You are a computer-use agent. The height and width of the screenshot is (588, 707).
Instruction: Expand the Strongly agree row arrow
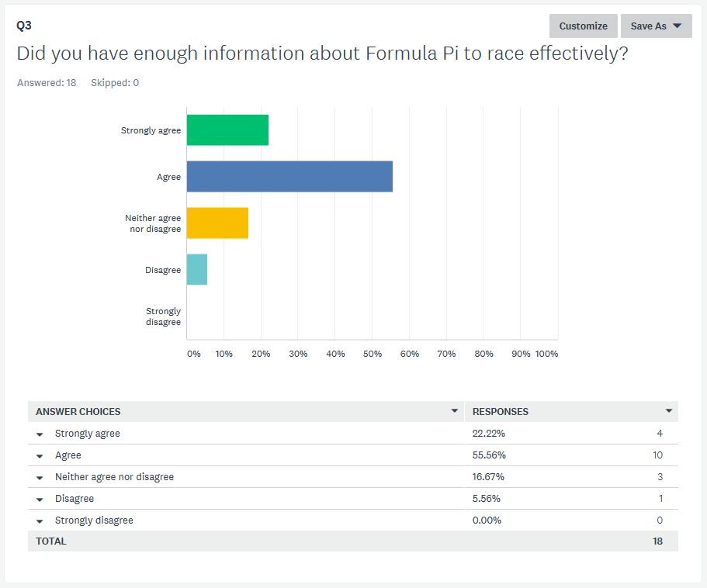pyautogui.click(x=40, y=434)
